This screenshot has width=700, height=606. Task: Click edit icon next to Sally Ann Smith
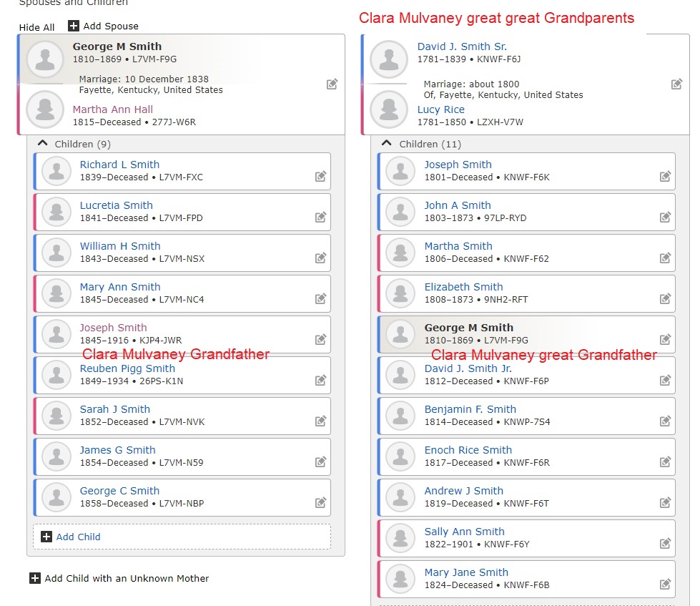(665, 543)
